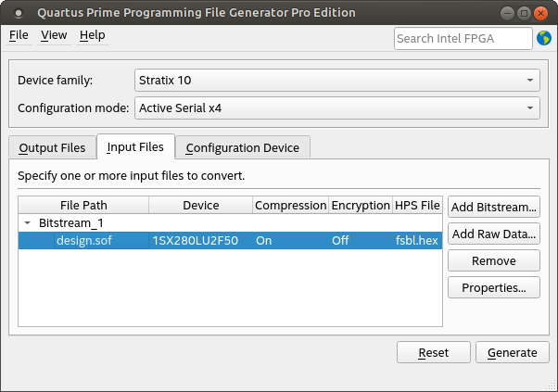Open the File menu
The width and height of the screenshot is (558, 392).
pos(19,35)
